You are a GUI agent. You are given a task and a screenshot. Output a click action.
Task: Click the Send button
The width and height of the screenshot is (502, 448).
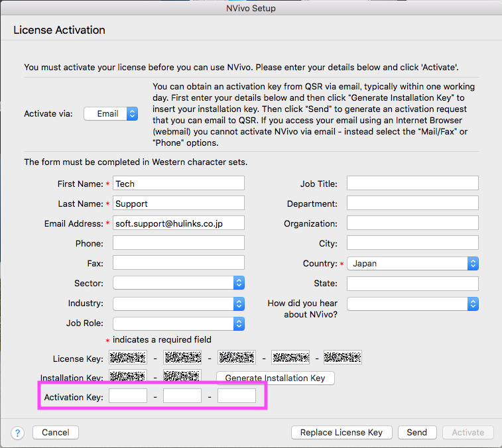(417, 432)
